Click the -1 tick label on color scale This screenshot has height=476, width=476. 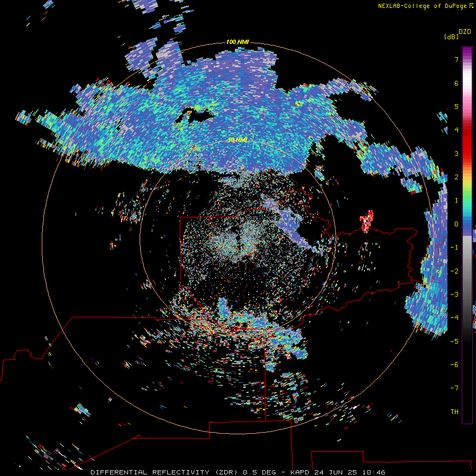point(454,248)
